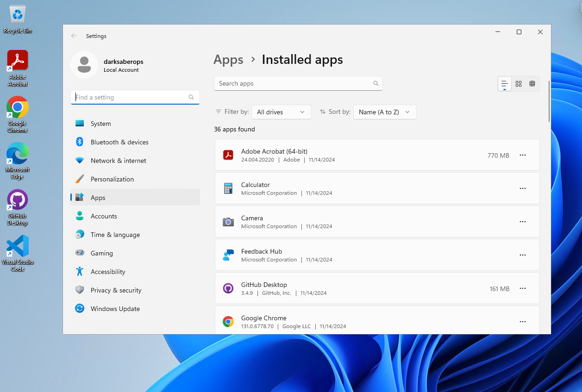The height and width of the screenshot is (392, 582).
Task: Open Windows Update in sidebar
Action: point(115,309)
